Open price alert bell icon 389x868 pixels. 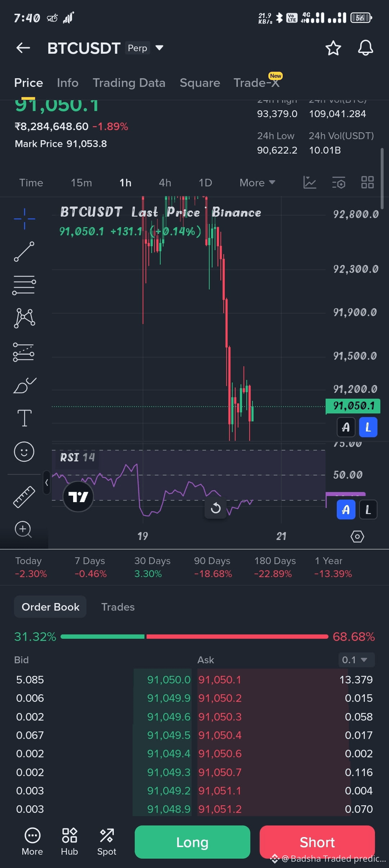(365, 48)
